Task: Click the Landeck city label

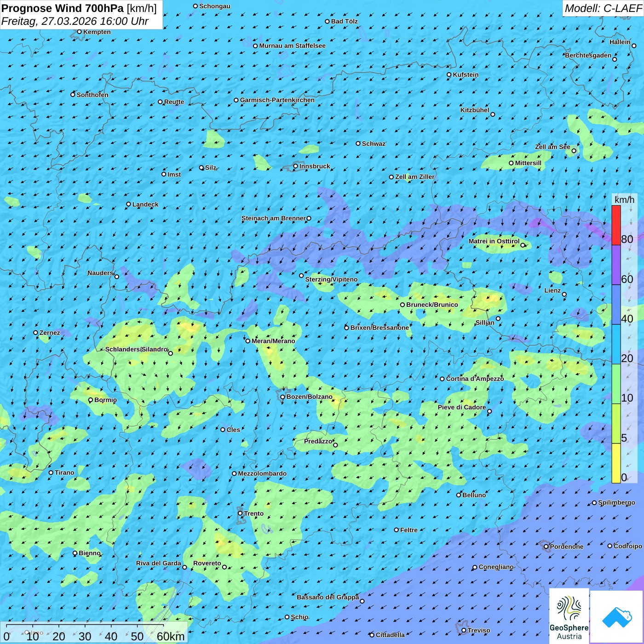Action: coord(145,204)
